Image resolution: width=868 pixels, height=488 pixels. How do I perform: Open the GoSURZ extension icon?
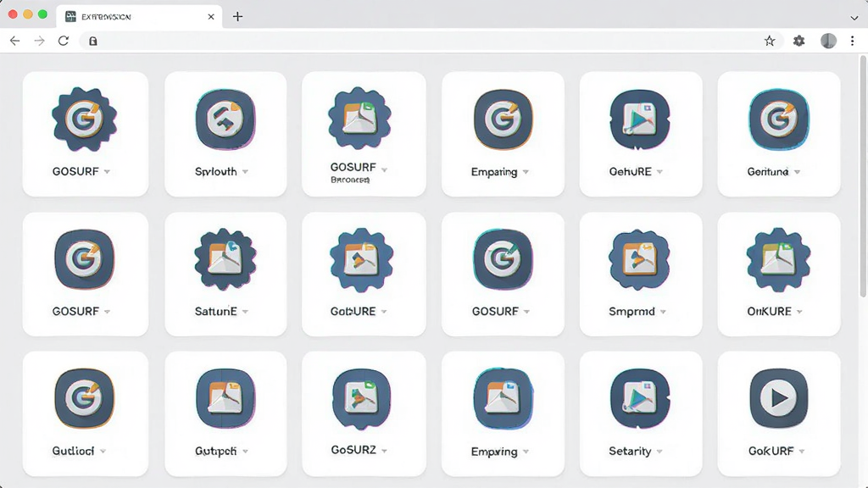pyautogui.click(x=361, y=398)
